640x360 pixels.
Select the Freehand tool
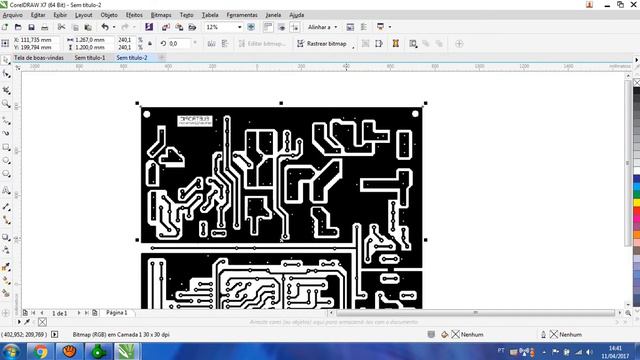6,121
